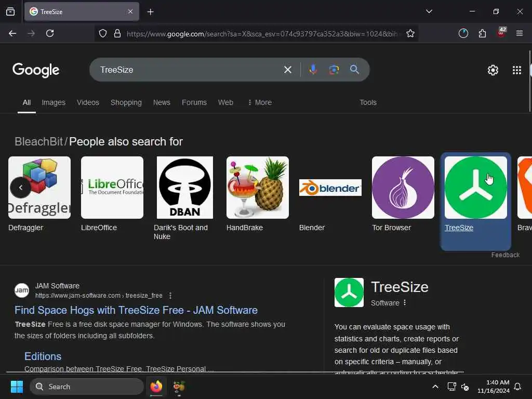Open the Tor Browser onion thumbnail
This screenshot has width=532, height=399.
point(403,187)
